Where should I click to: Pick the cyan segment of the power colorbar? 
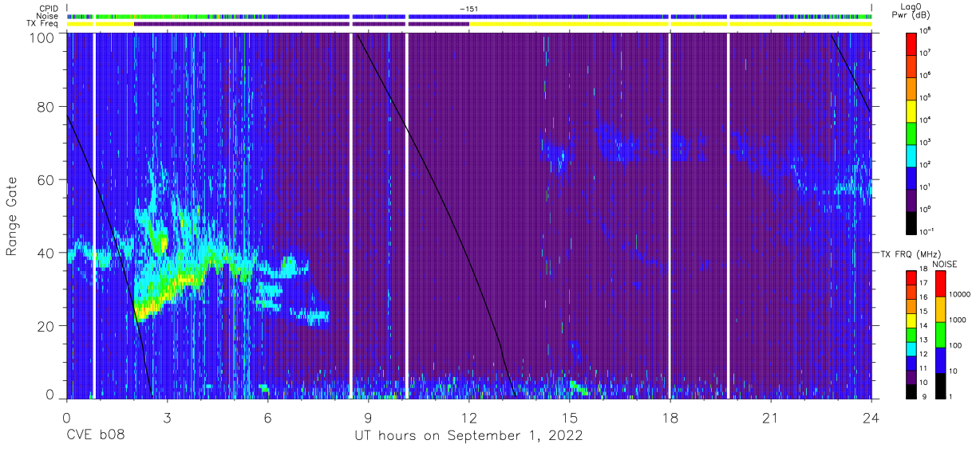click(911, 155)
